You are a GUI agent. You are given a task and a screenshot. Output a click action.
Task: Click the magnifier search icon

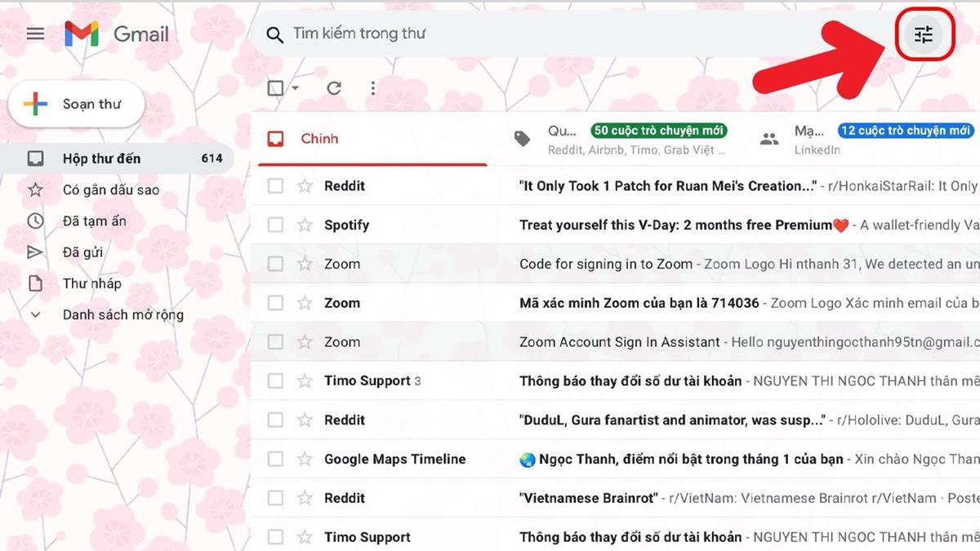(275, 34)
